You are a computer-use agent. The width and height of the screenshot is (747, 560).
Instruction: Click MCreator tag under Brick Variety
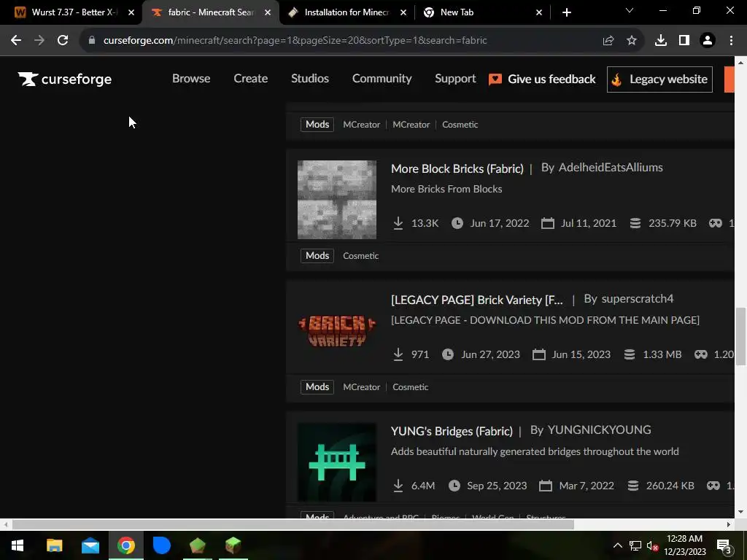pyautogui.click(x=362, y=387)
